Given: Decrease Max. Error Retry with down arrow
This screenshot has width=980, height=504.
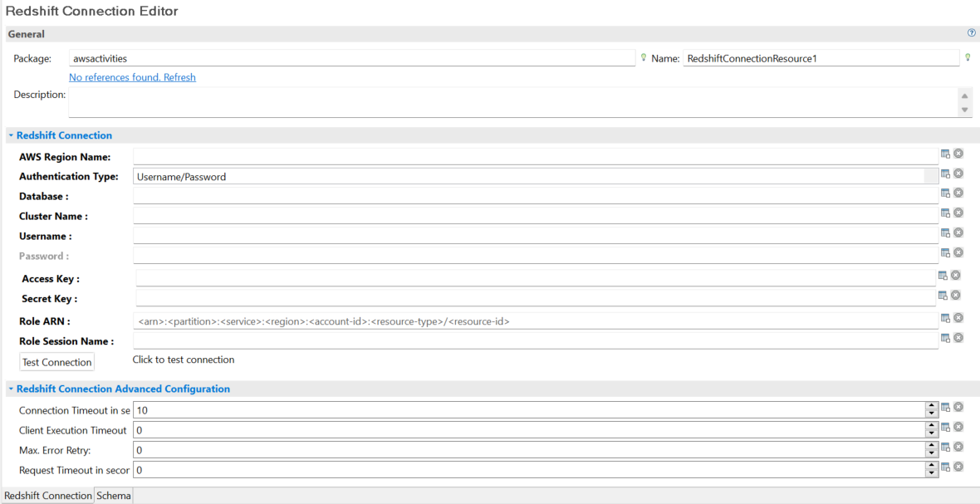Looking at the screenshot, I should 931,453.
